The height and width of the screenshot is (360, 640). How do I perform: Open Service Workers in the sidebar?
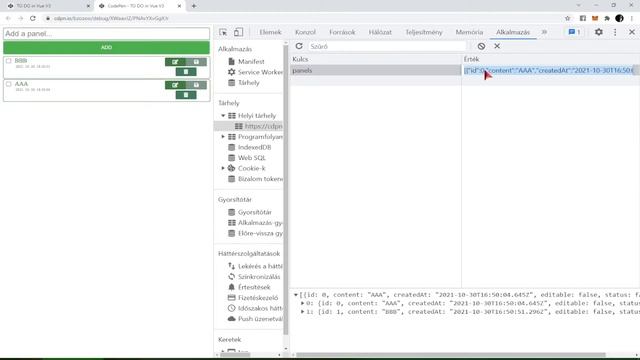(x=256, y=72)
